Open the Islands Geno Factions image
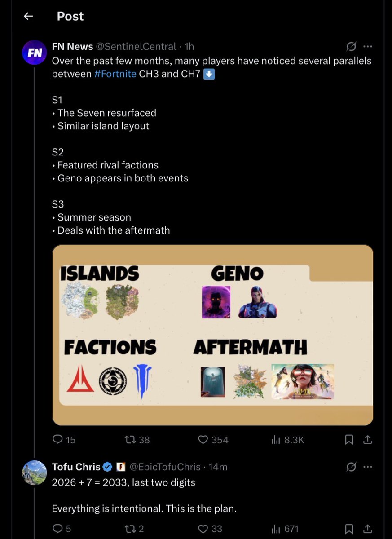This screenshot has height=539, width=392. (x=213, y=335)
